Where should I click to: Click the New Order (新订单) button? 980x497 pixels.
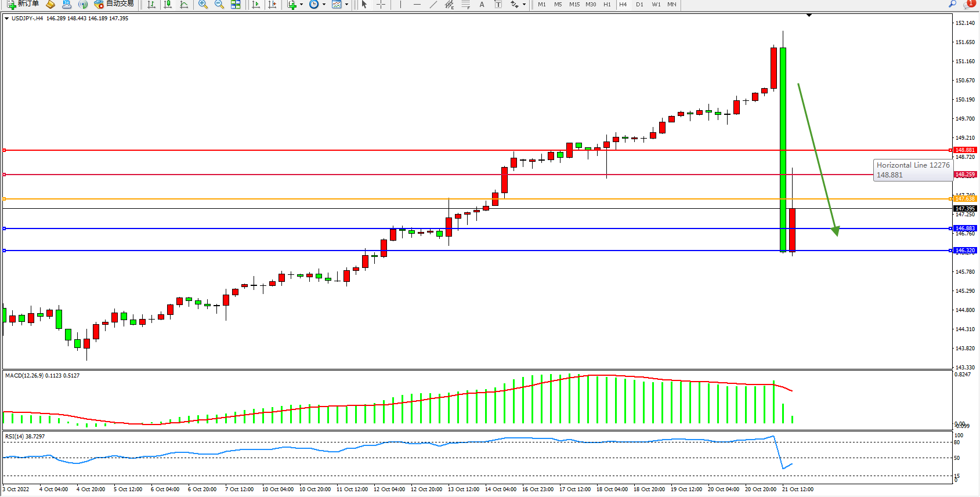23,4
